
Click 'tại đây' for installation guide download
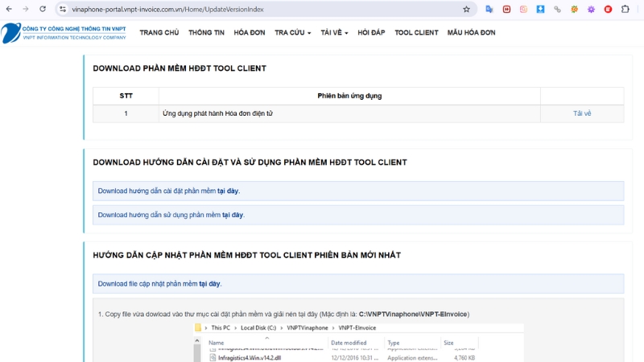click(x=228, y=191)
